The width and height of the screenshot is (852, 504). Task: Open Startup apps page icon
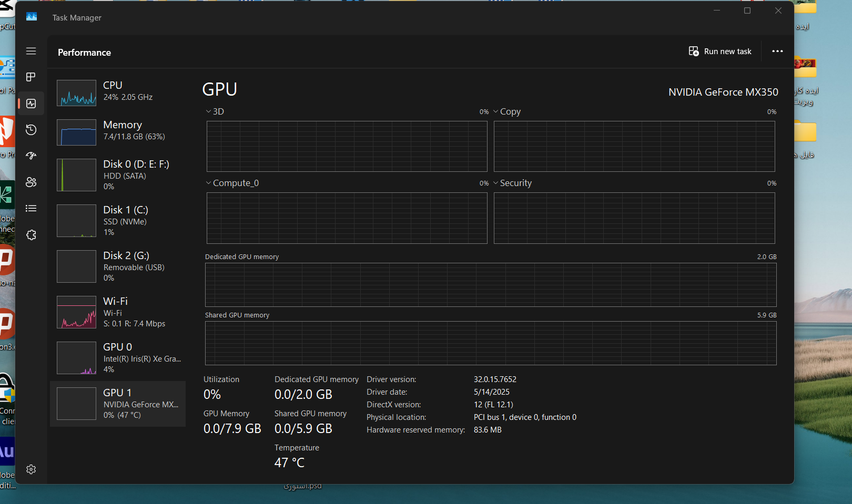(x=31, y=156)
